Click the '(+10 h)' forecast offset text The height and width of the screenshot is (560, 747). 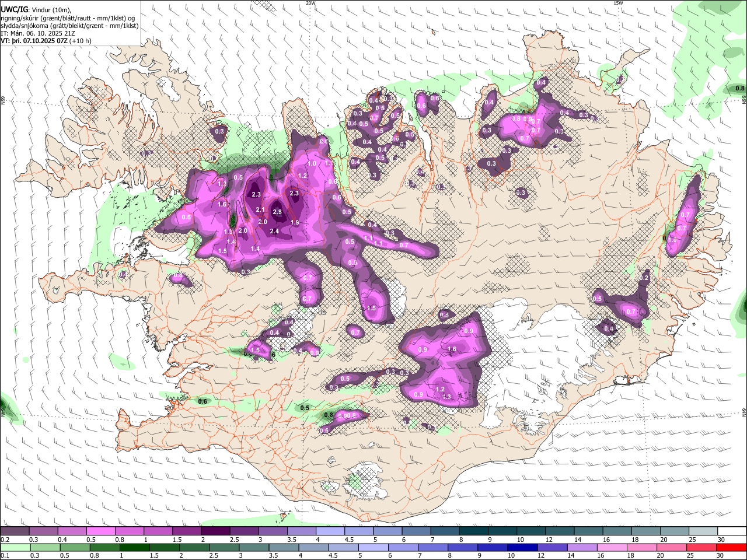(x=81, y=41)
